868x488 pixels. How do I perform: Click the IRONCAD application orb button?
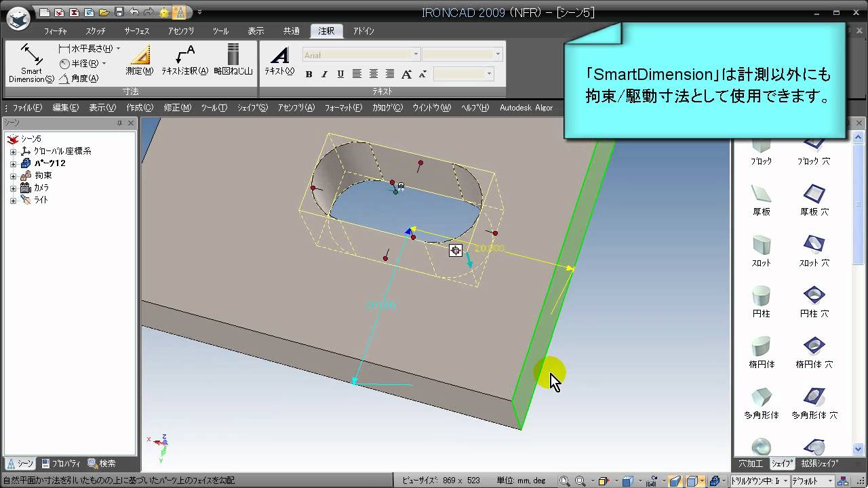[19, 18]
